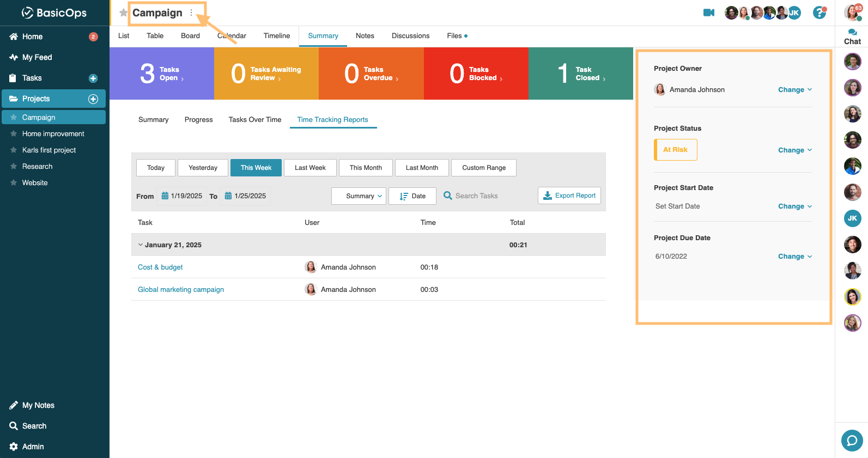Open the Chat panel icon
Screen dimensions: 868x458
(x=852, y=36)
